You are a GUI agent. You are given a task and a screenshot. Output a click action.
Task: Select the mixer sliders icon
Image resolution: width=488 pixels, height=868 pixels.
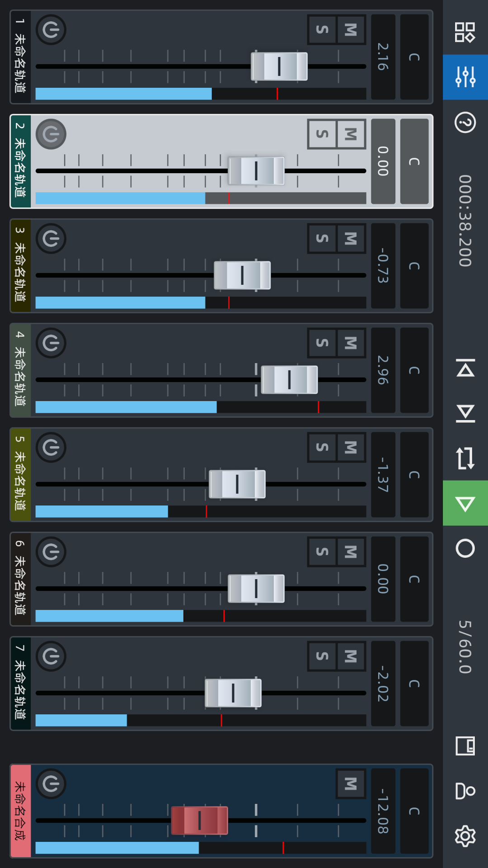[x=465, y=77]
